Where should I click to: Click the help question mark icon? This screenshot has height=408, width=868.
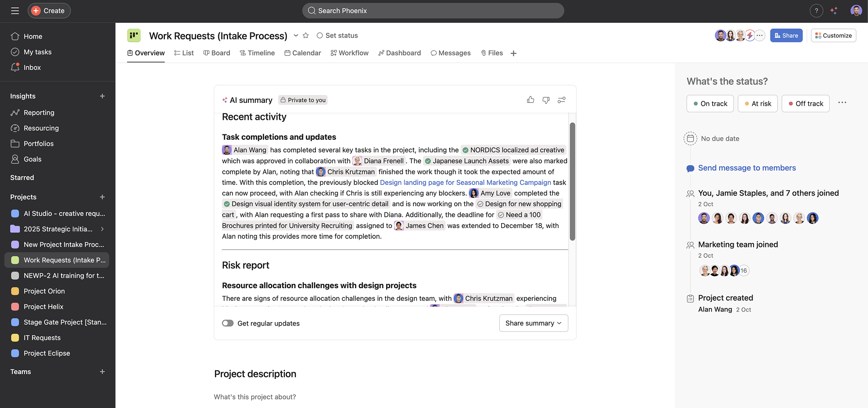pos(816,11)
